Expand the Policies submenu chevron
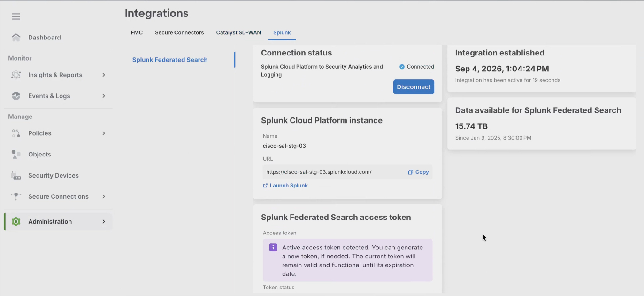 [104, 133]
